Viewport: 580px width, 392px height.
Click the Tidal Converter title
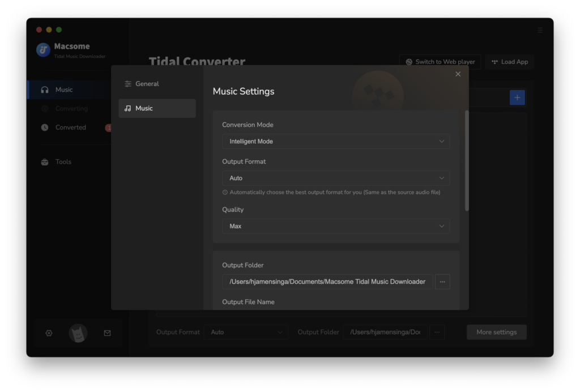click(x=197, y=61)
